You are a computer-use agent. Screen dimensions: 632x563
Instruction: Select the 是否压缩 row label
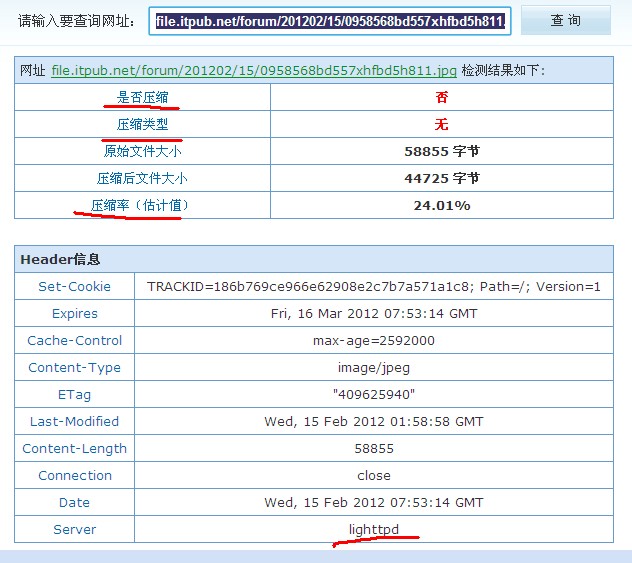(143, 98)
